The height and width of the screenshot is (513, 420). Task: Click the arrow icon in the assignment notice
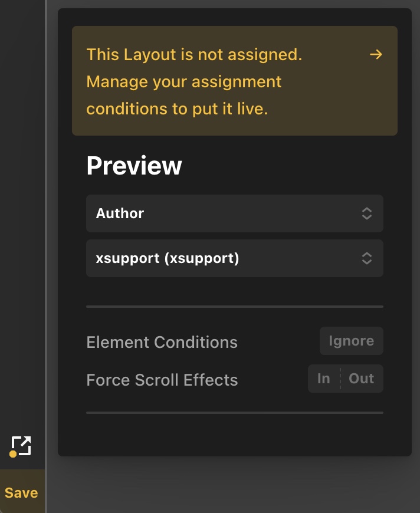[x=376, y=54]
